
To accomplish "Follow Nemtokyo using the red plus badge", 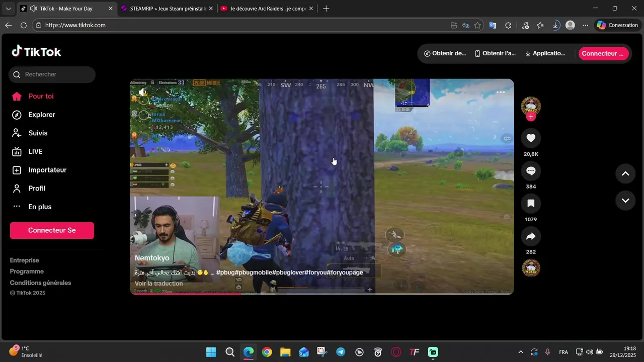I will pyautogui.click(x=531, y=117).
